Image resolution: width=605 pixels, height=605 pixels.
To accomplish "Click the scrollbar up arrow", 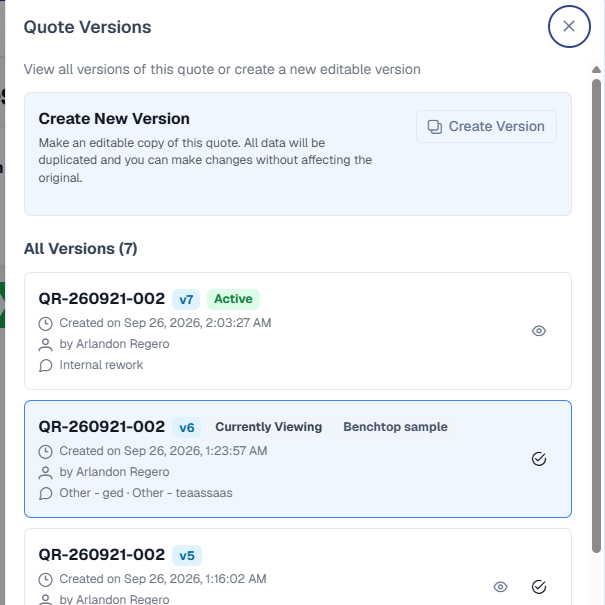I will (596, 69).
